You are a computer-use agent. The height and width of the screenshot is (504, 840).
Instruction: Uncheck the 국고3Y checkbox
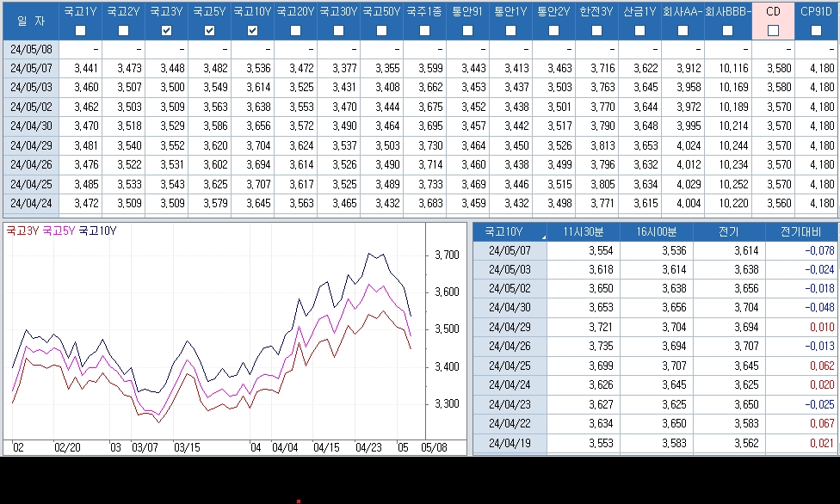pyautogui.click(x=167, y=30)
